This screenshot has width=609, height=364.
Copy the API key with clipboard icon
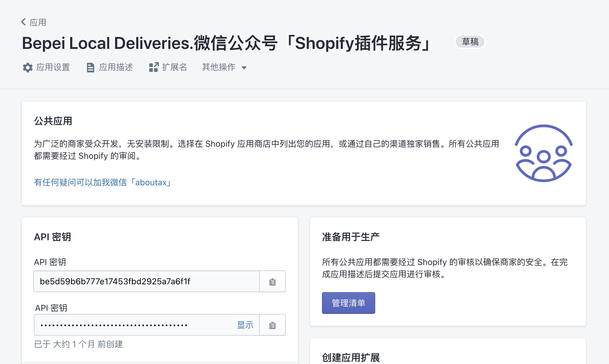coord(272,282)
